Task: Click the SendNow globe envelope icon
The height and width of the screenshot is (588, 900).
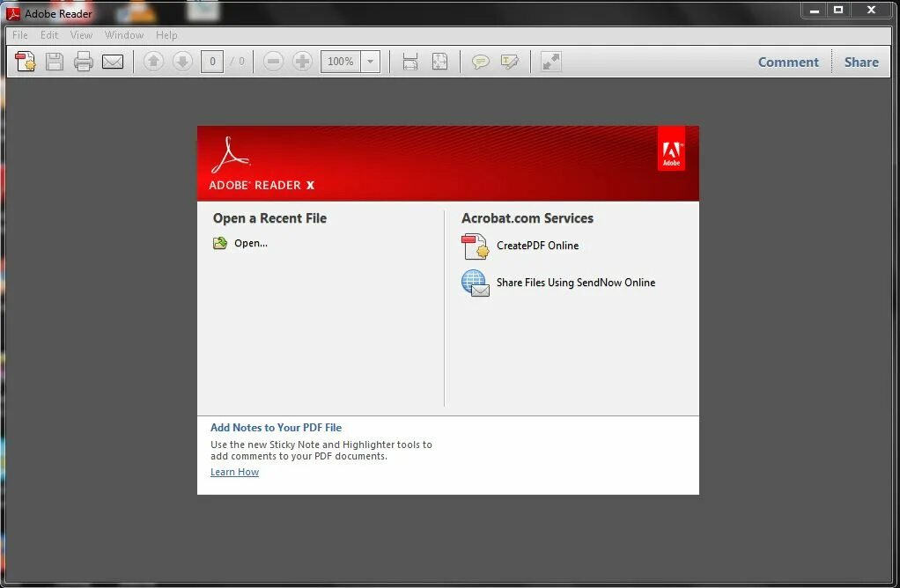Action: 476,283
